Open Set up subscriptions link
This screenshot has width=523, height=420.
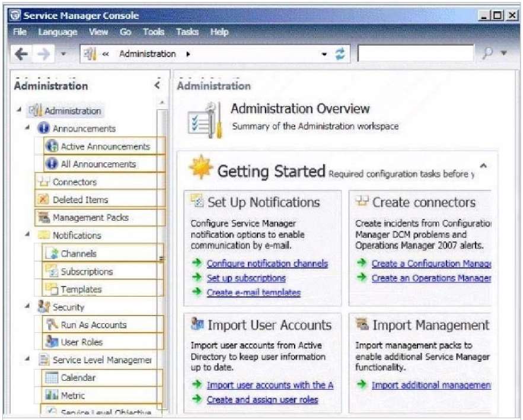tap(246, 278)
